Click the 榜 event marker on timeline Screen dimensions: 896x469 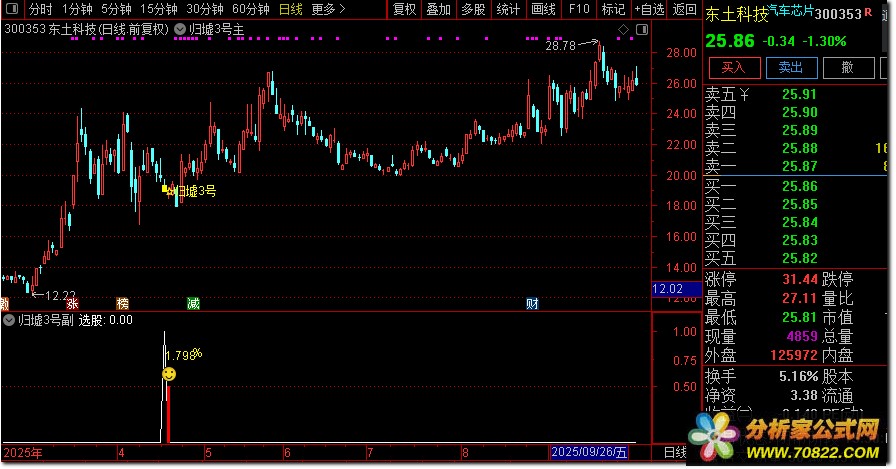pos(122,303)
